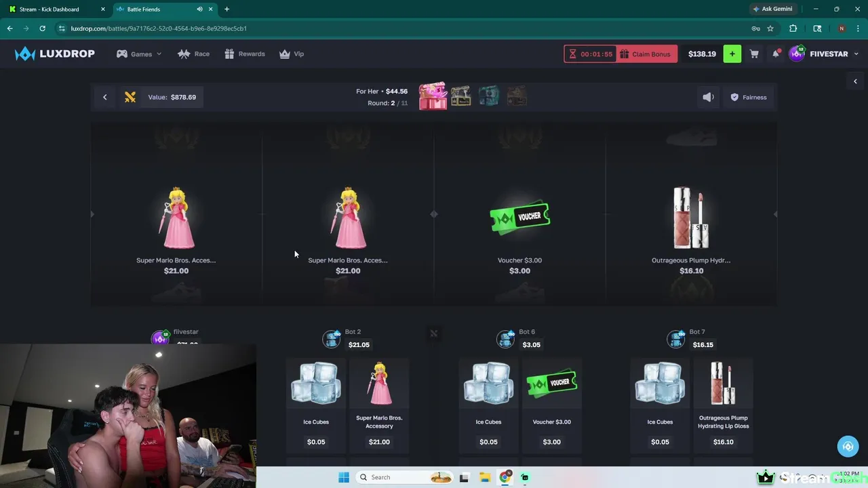Click the fiivestar player avatar
868x488 pixels.
tap(161, 338)
